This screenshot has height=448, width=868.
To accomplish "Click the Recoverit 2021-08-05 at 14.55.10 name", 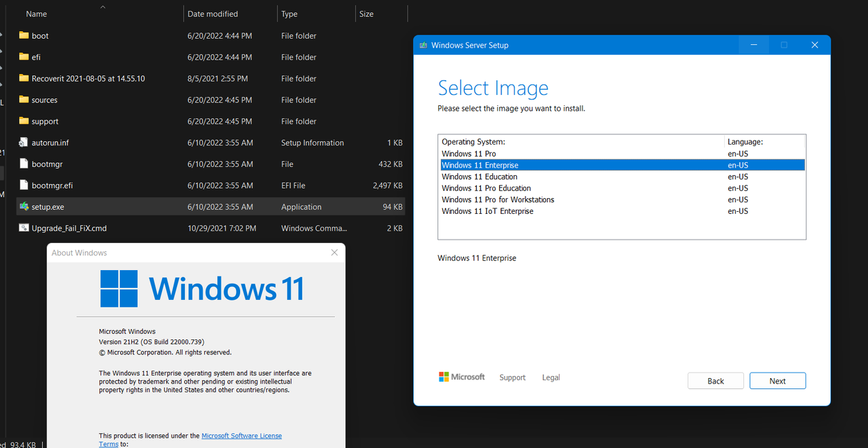I will (x=88, y=79).
